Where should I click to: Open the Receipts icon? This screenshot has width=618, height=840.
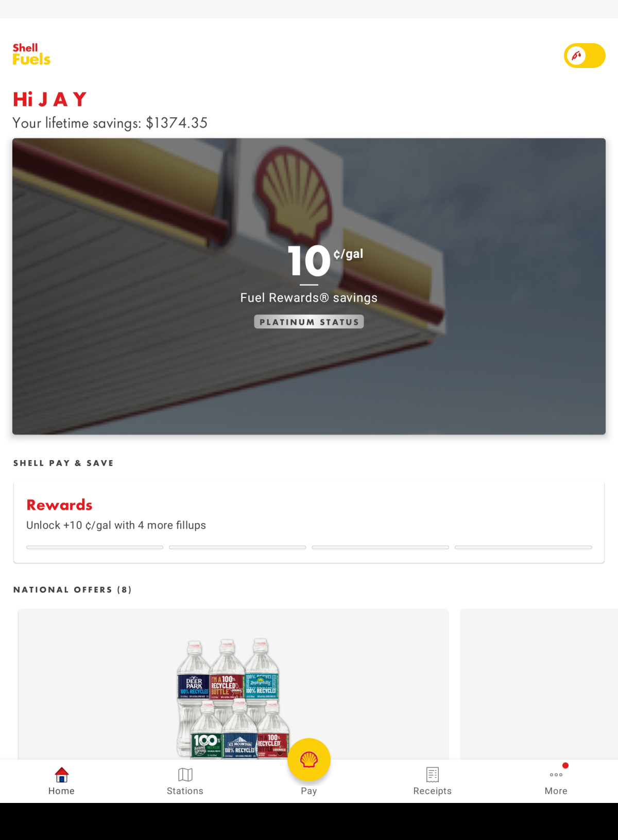click(433, 775)
